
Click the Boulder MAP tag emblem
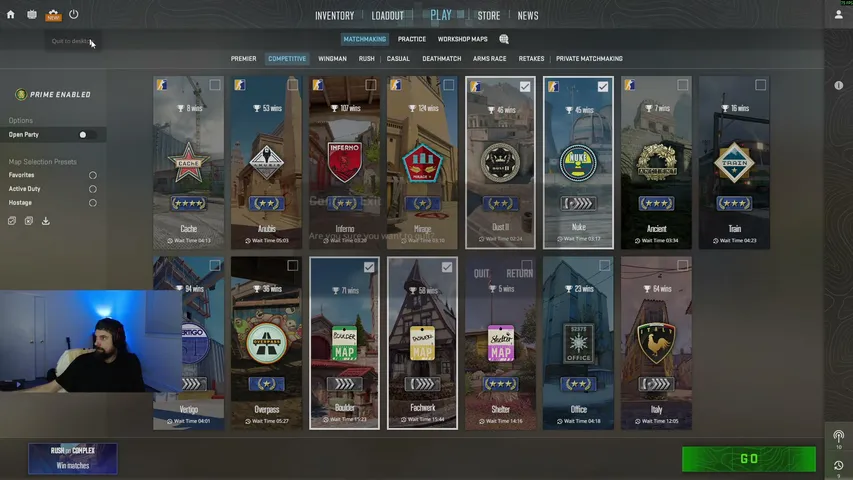tap(344, 343)
